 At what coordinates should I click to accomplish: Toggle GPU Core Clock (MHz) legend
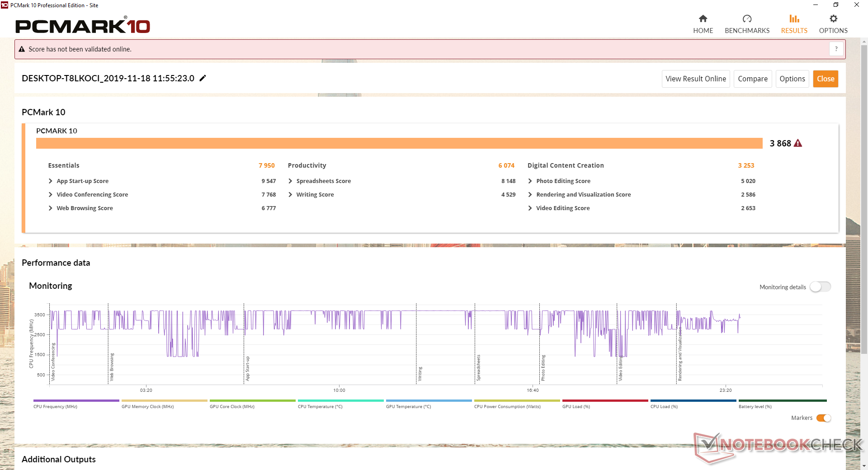pos(252,404)
